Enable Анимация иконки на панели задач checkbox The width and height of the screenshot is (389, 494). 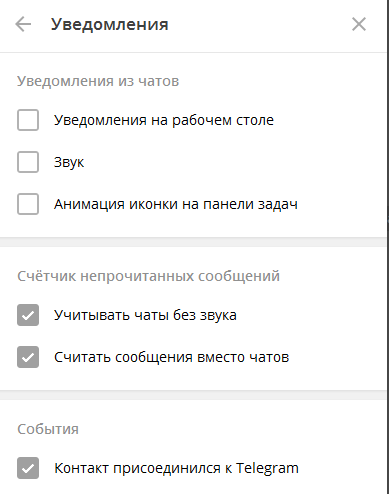pos(28,204)
